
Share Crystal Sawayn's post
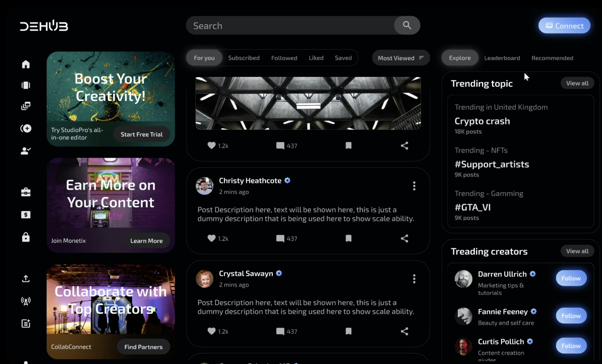(x=404, y=331)
